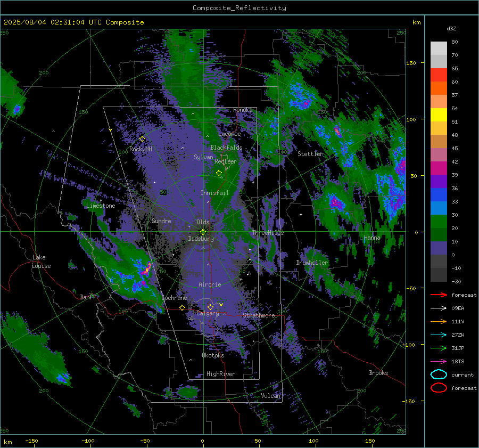Click the Drumheller city label
Image resolution: width=479 pixels, height=448 pixels.
click(312, 263)
